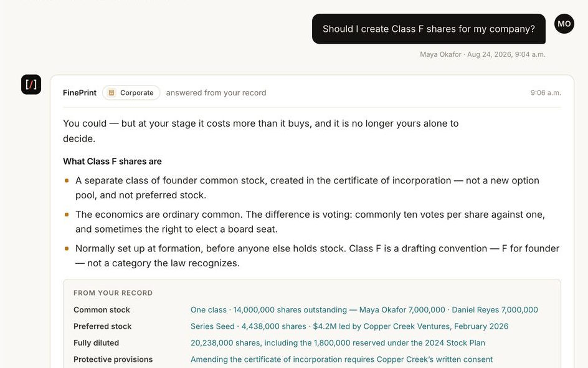588x368 pixels.
Task: Click the 'FROM YOUR RECORD' header
Action: pos(113,293)
